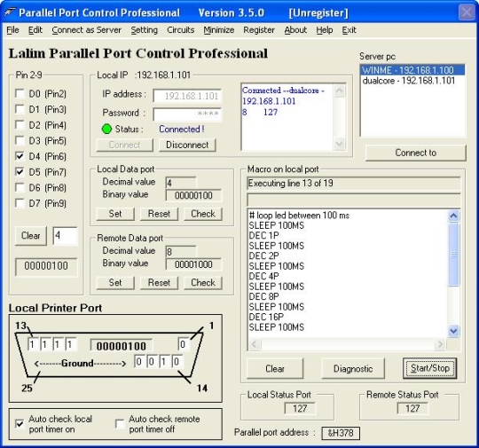The image size is (479, 448).
Task: Click Reset in Remote Data port
Action: coord(159,283)
